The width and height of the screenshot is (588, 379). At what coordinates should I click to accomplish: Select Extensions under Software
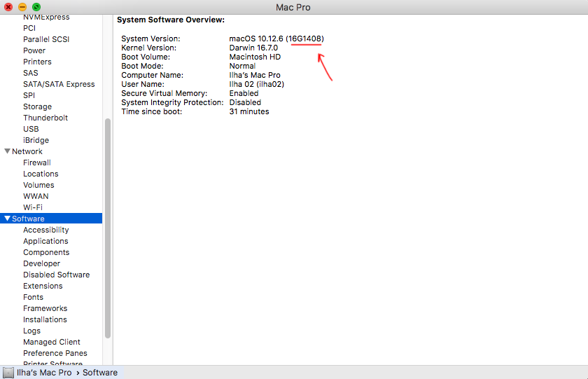click(43, 286)
